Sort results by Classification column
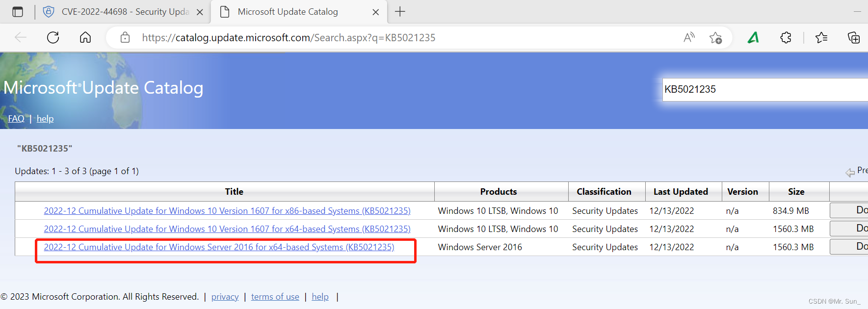Screen dimensions: 868x309 (604, 192)
